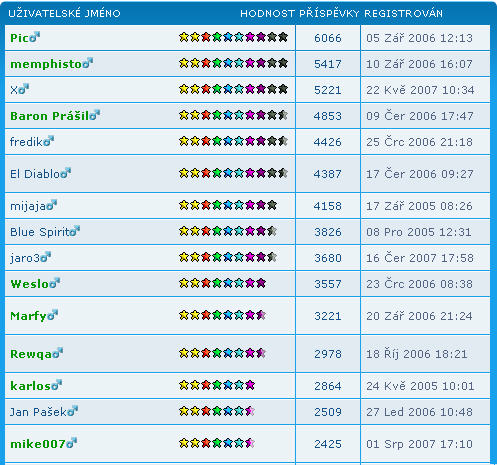This screenshot has height=465, width=497.
Task: Click the male gender icon beside Pico
Action: click(x=35, y=37)
